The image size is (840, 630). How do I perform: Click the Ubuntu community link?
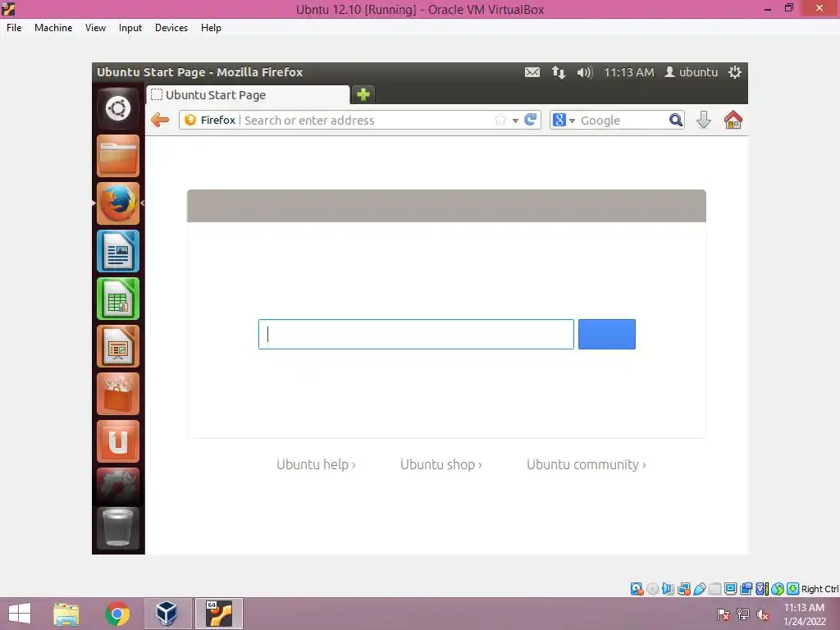coord(586,464)
